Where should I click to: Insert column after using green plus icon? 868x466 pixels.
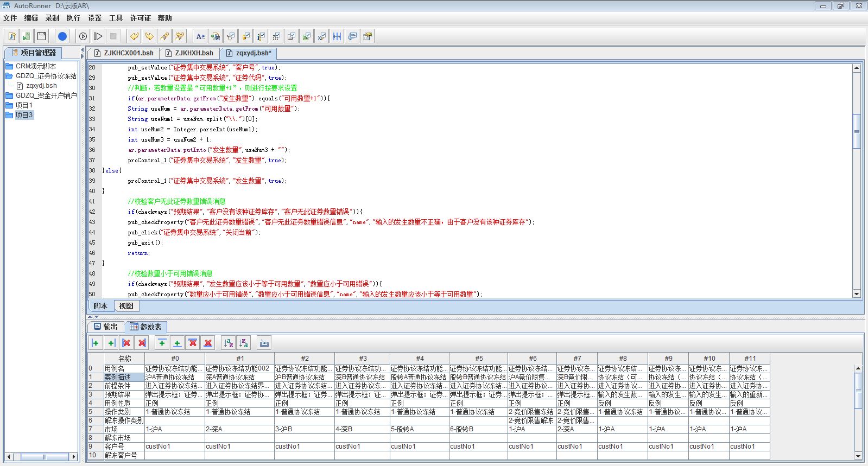coord(111,343)
